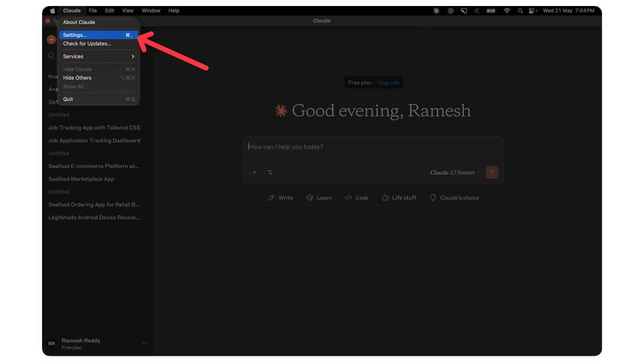Open the Window menu

coord(151,11)
